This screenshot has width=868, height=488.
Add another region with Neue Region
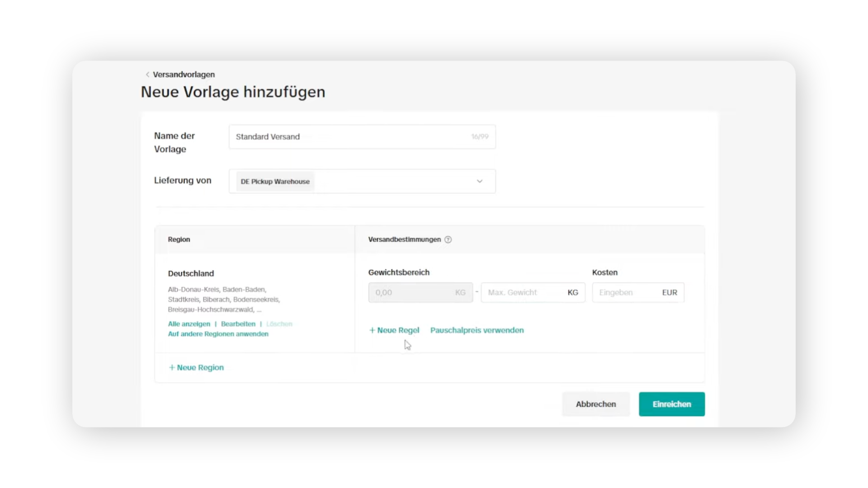pos(196,367)
